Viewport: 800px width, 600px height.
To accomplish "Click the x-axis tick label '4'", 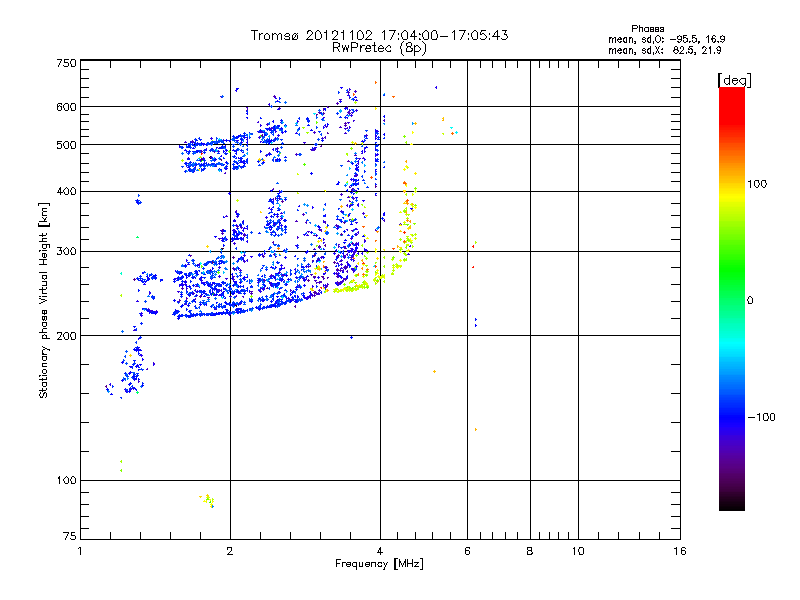I will (x=380, y=551).
